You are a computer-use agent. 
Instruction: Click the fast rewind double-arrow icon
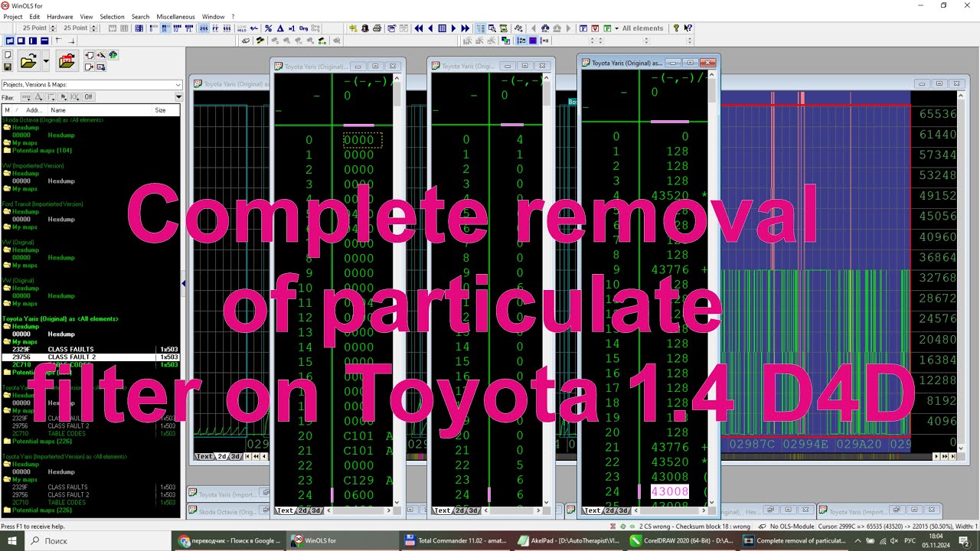coord(419,28)
